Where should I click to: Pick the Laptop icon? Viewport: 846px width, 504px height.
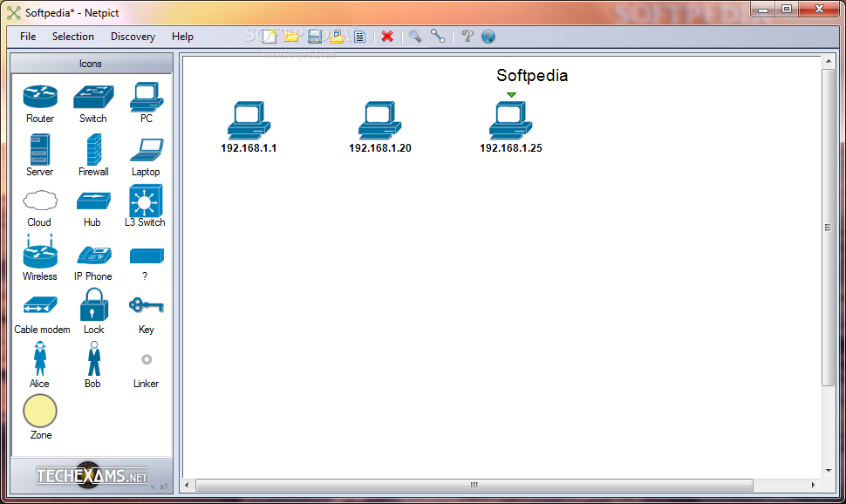(x=147, y=150)
